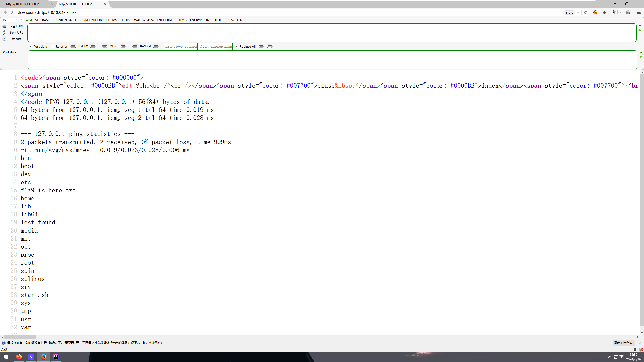Click the Load URL icon

tap(4, 26)
